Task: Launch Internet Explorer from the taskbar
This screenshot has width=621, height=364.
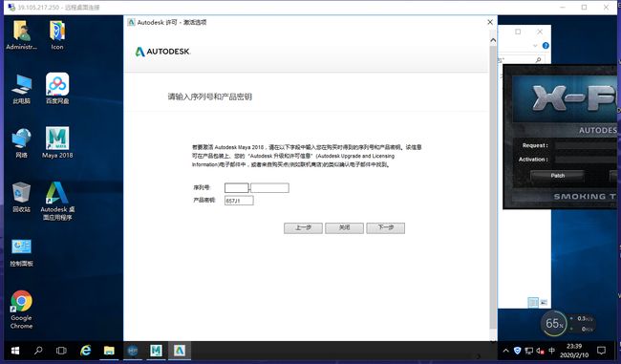Action: coord(86,351)
